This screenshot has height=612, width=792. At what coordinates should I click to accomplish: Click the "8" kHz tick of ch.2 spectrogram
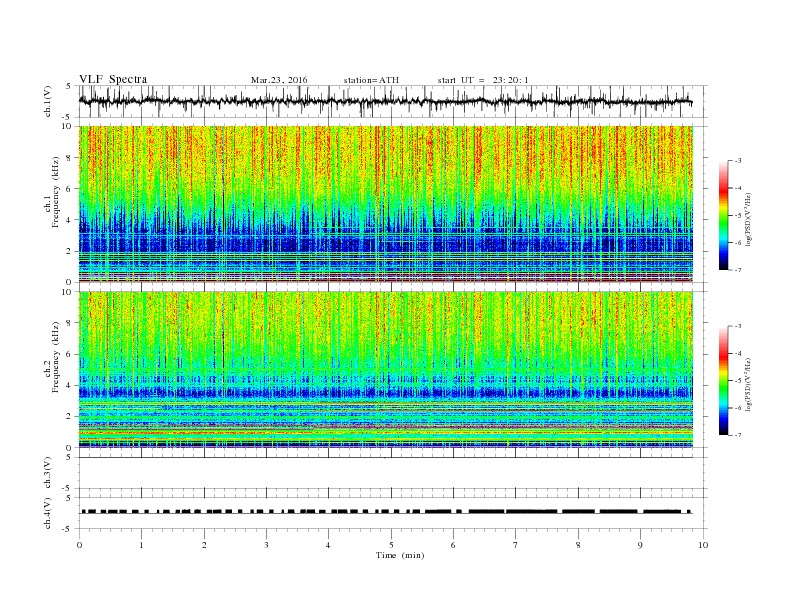[x=70, y=323]
